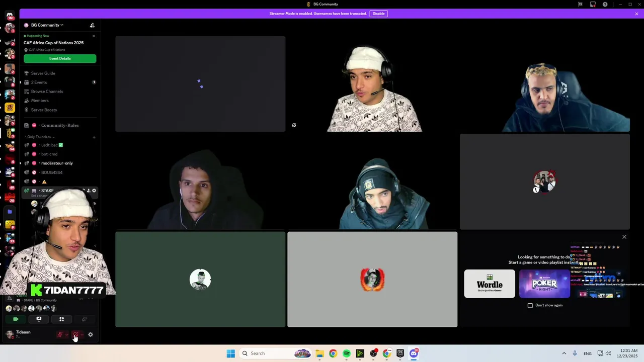Open the help icon in title bar
This screenshot has height=362, width=644.
pos(605,4)
